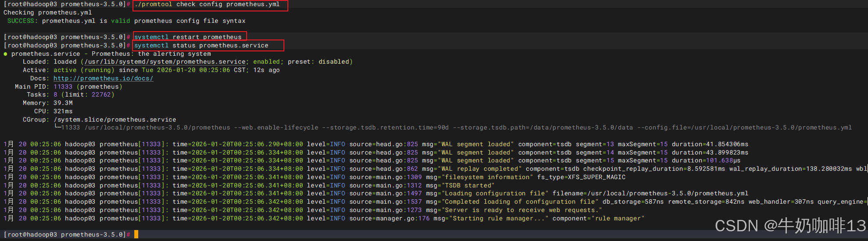Click the Tasks limit value 22762
The image size is (868, 241).
tap(101, 94)
